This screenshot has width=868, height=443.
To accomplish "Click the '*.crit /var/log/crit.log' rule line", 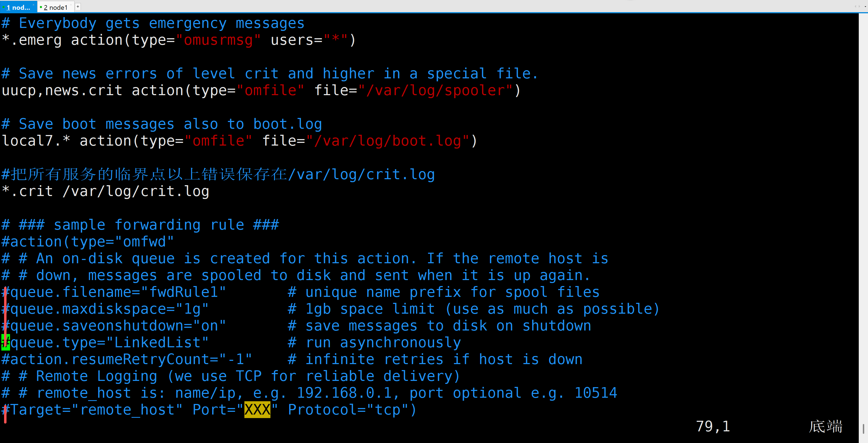I will (x=106, y=191).
